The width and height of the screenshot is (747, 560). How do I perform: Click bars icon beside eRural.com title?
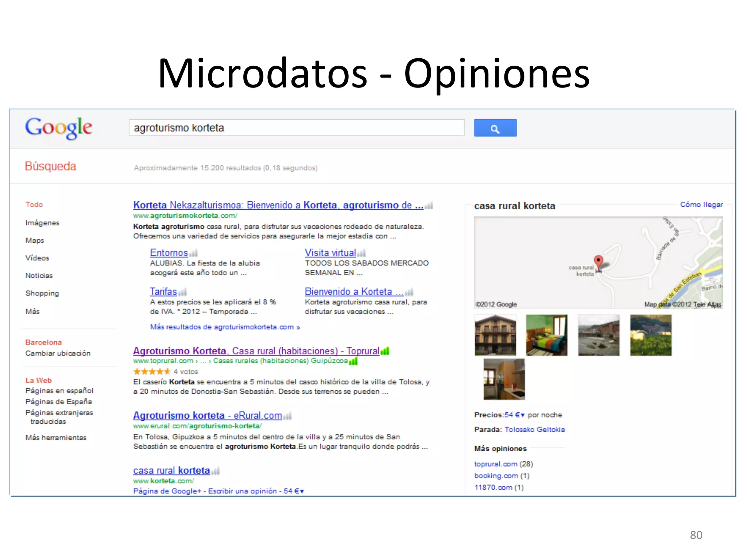click(x=287, y=416)
